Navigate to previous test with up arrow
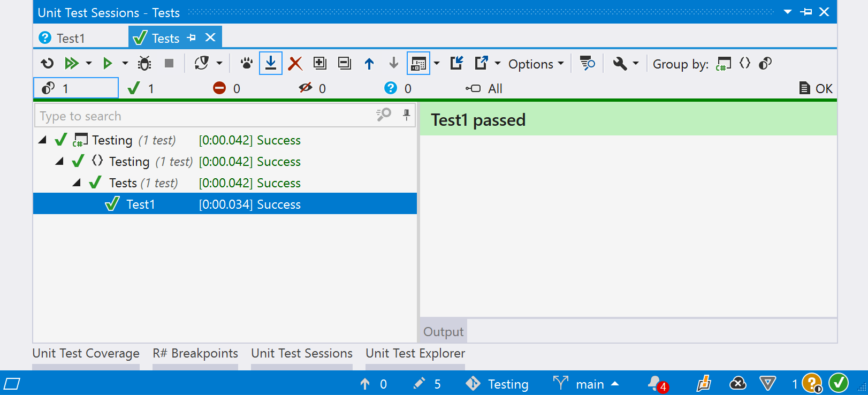Image resolution: width=868 pixels, height=395 pixels. (369, 64)
